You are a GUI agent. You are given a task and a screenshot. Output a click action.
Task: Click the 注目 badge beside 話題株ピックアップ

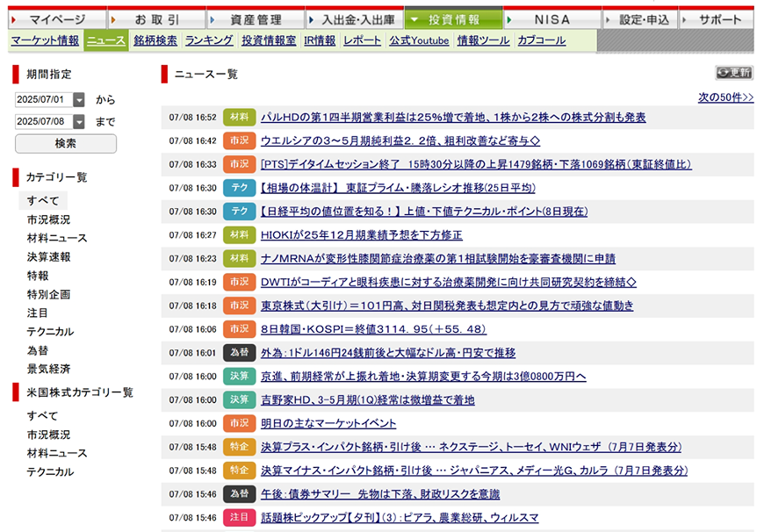(239, 518)
